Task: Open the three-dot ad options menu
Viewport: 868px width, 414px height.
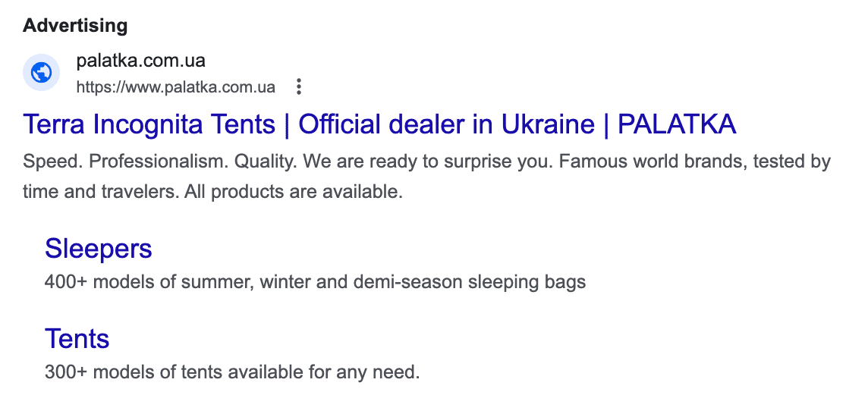Action: point(299,87)
